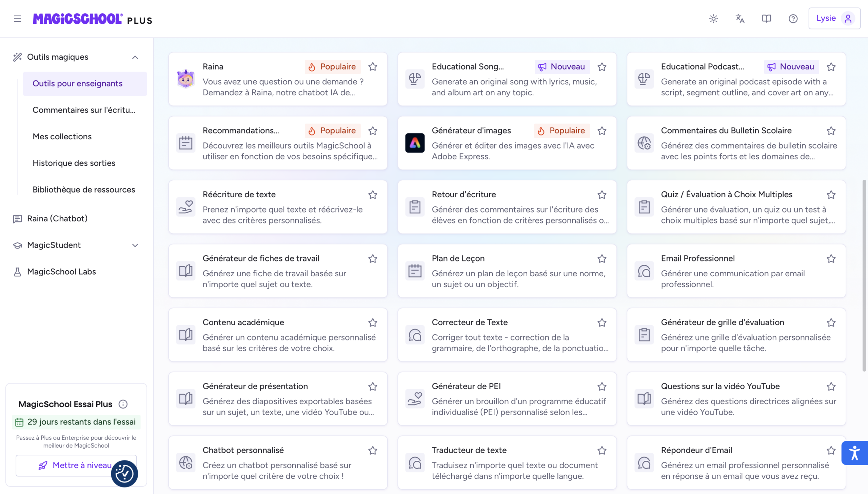Click the MagicSchool Plus logo
The width and height of the screenshot is (868, 494).
tap(92, 19)
